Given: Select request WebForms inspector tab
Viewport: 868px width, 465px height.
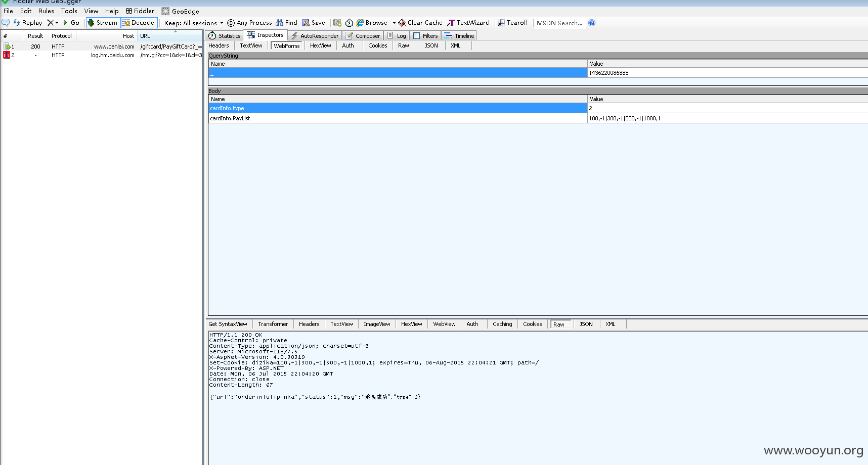Looking at the screenshot, I should point(287,46).
